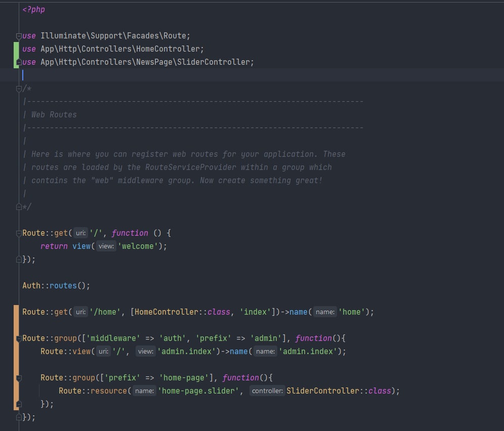Screen dimensions: 504x431
Task: Click the 'uri:' hint before '/home'
Action: pyautogui.click(x=80, y=312)
